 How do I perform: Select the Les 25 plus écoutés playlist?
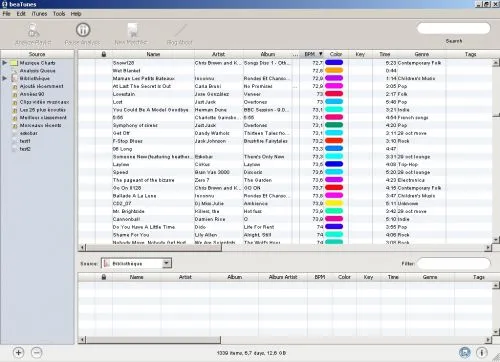(x=43, y=110)
